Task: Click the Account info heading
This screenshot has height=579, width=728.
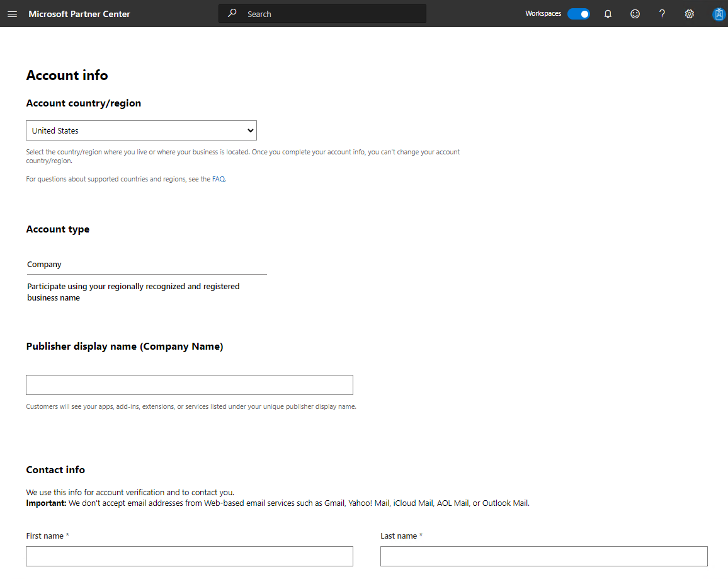Action: [67, 75]
